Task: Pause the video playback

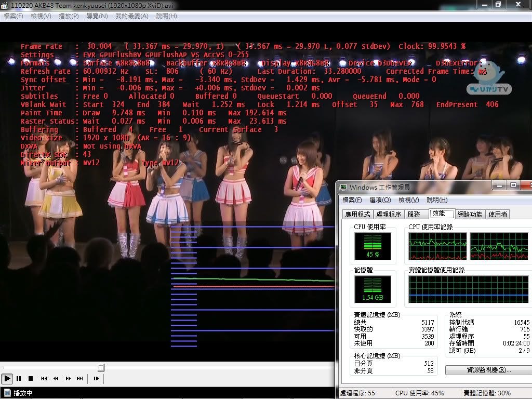Action: pos(19,379)
